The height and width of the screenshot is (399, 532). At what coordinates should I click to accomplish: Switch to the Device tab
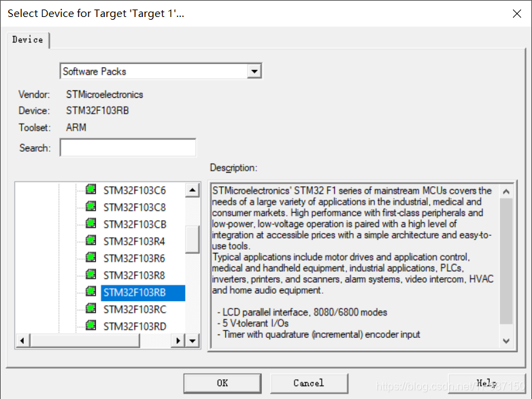(28, 40)
